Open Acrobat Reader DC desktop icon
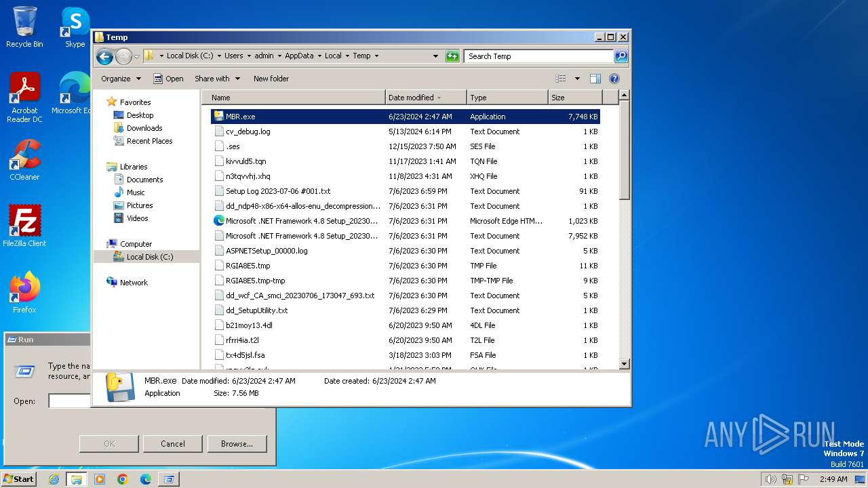 pyautogui.click(x=24, y=98)
